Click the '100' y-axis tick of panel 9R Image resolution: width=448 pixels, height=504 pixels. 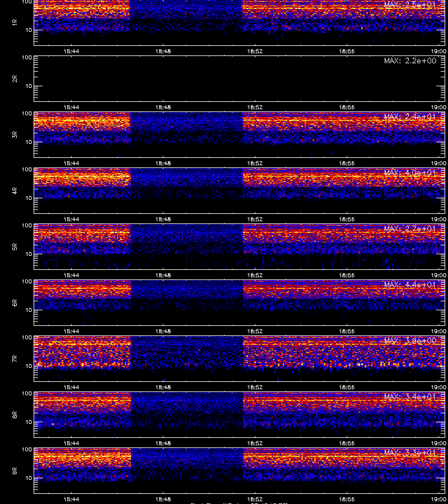point(27,450)
